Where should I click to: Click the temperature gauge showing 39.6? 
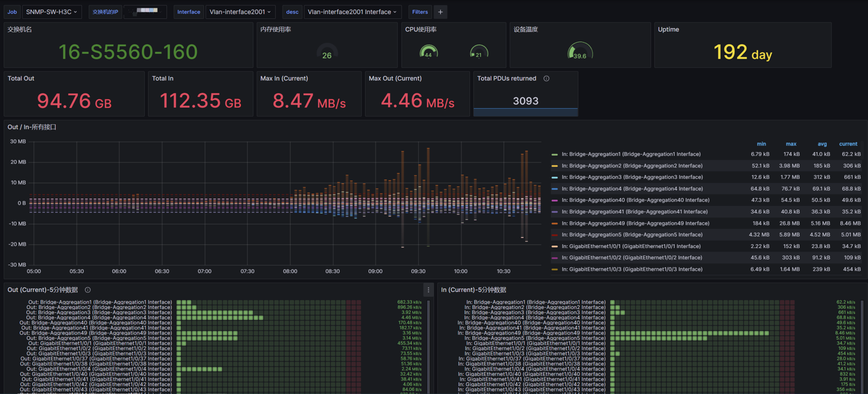point(580,51)
